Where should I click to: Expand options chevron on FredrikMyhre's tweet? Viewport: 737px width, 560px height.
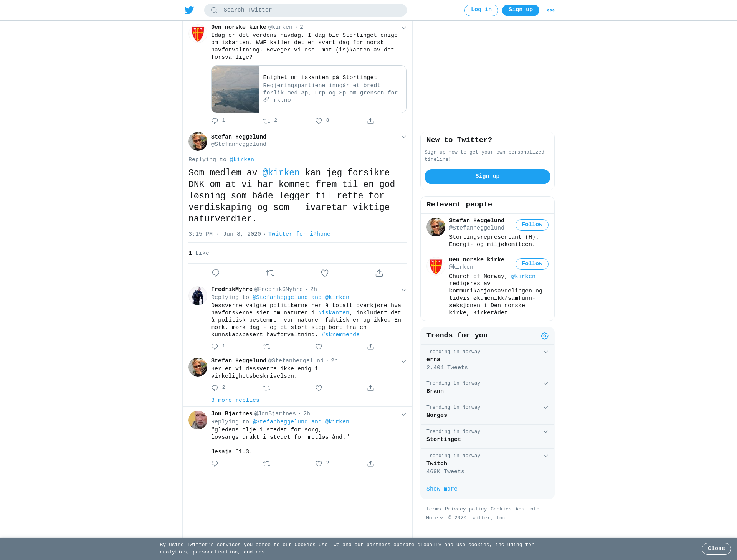403,290
